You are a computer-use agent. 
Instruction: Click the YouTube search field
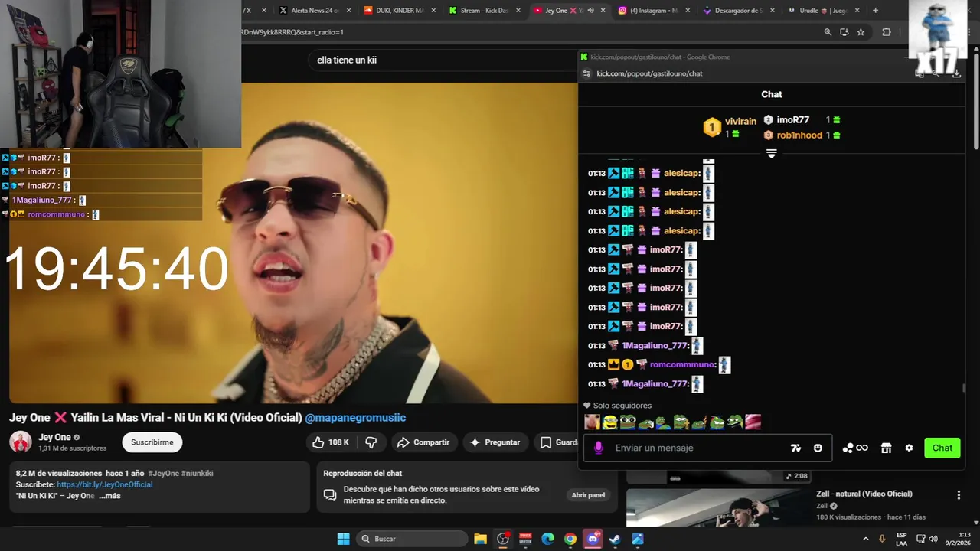click(444, 60)
